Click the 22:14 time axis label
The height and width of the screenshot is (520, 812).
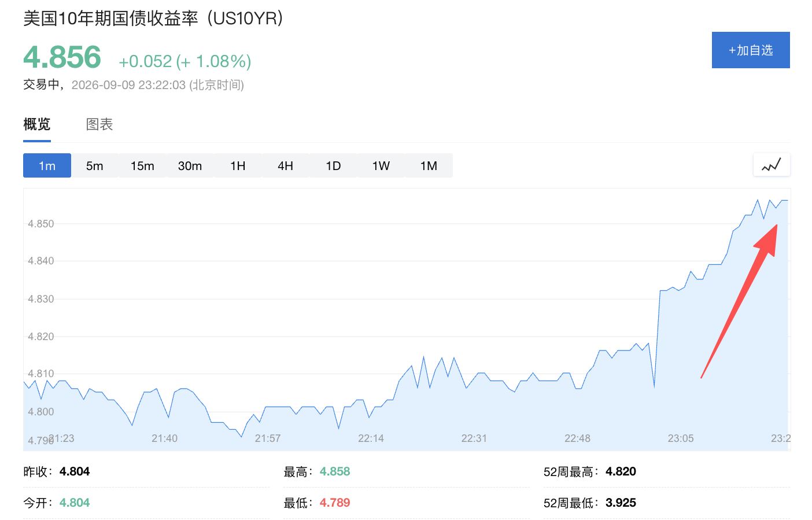click(371, 438)
